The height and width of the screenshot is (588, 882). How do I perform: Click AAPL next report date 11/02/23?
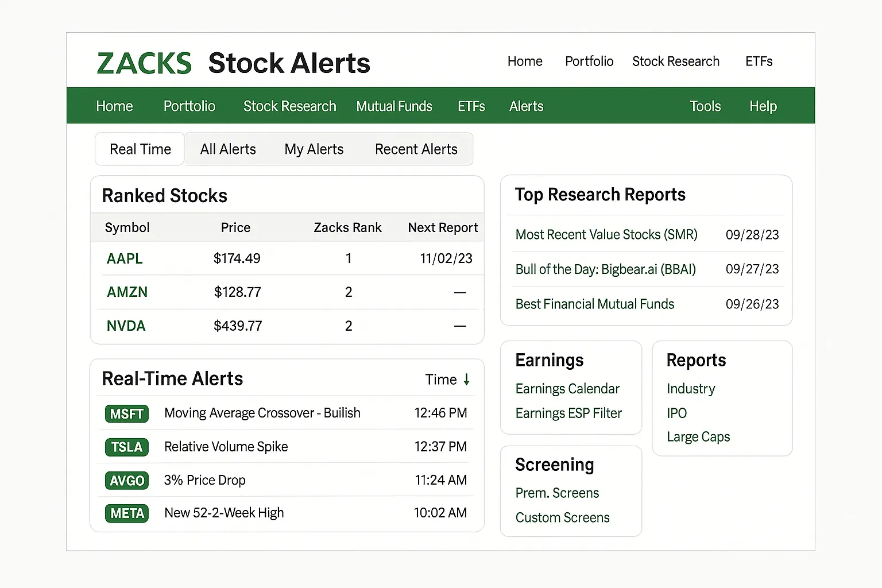click(446, 258)
